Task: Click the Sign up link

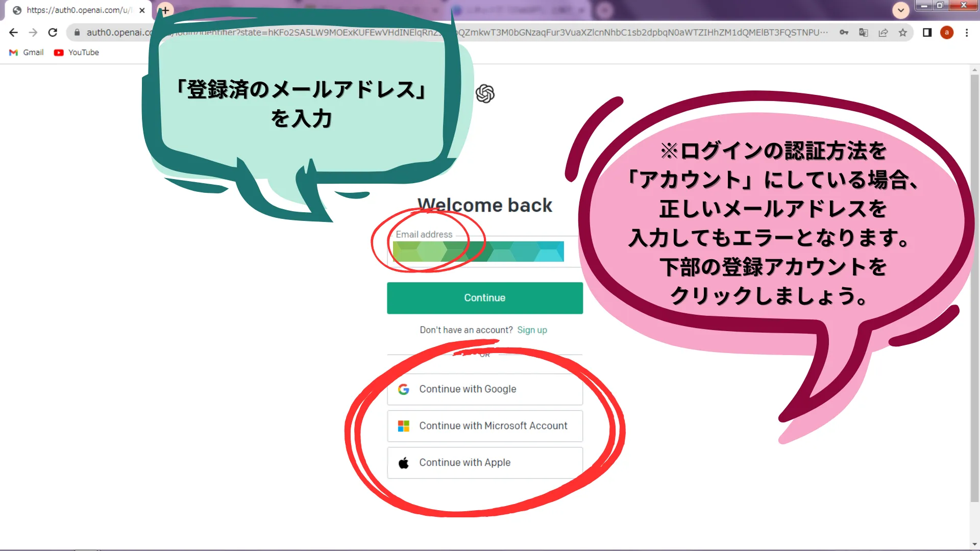Action: (x=532, y=330)
